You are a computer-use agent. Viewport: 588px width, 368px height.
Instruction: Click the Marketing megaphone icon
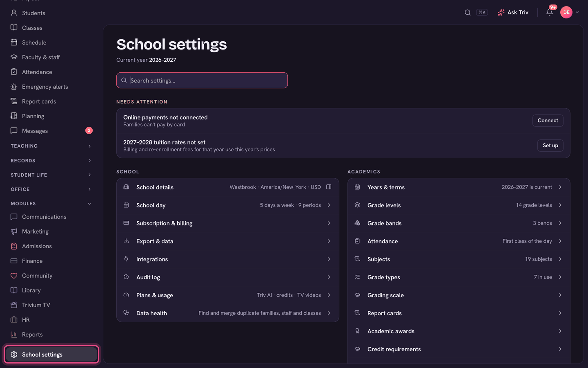pos(14,231)
